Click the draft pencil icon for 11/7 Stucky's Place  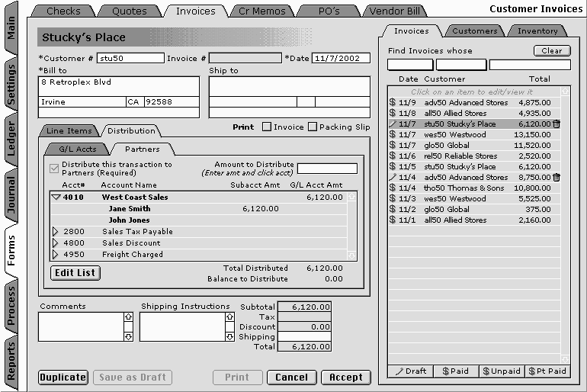pos(393,124)
